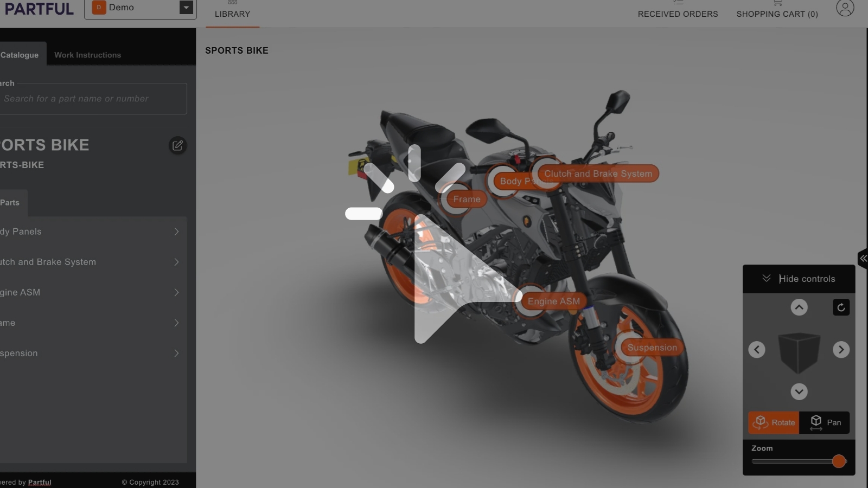Rotate view upward with the up arrow

click(x=799, y=307)
